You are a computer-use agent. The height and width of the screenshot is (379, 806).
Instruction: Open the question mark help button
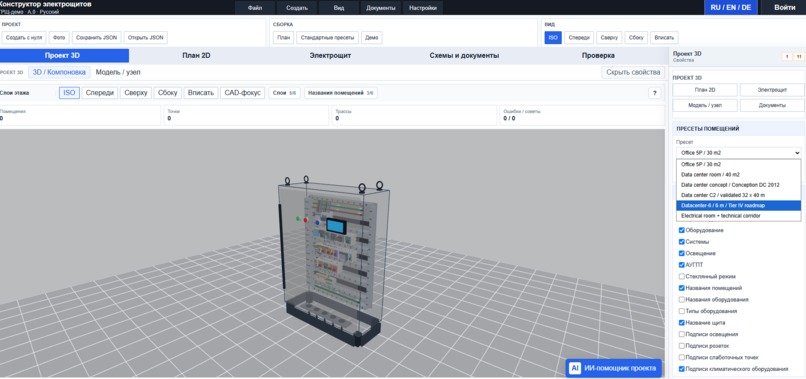[654, 93]
